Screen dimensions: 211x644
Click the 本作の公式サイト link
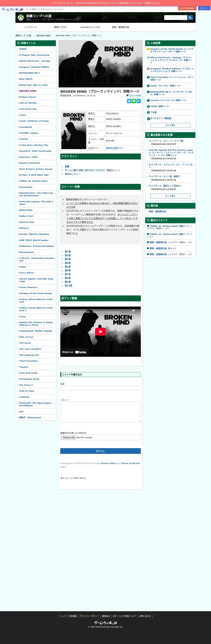point(115,148)
